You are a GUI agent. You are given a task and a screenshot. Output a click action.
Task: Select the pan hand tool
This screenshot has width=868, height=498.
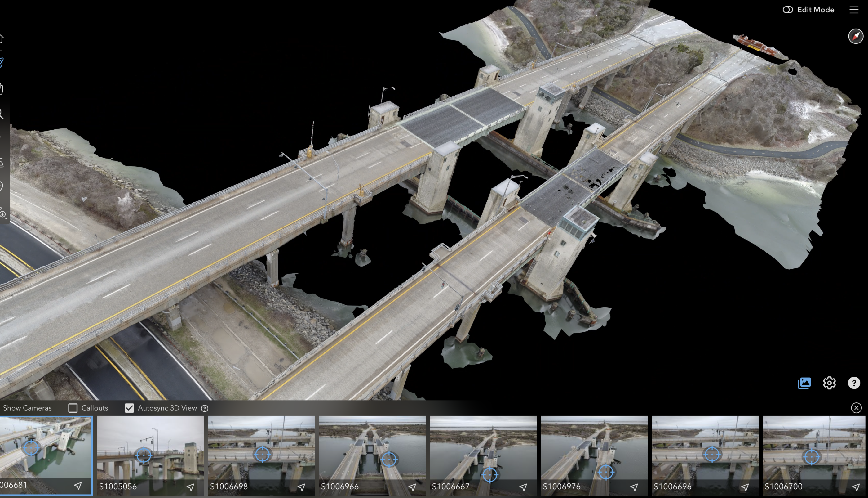pos(2,89)
